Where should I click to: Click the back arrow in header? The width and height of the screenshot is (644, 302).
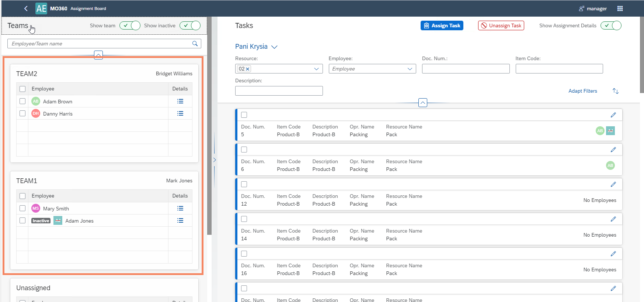click(26, 8)
